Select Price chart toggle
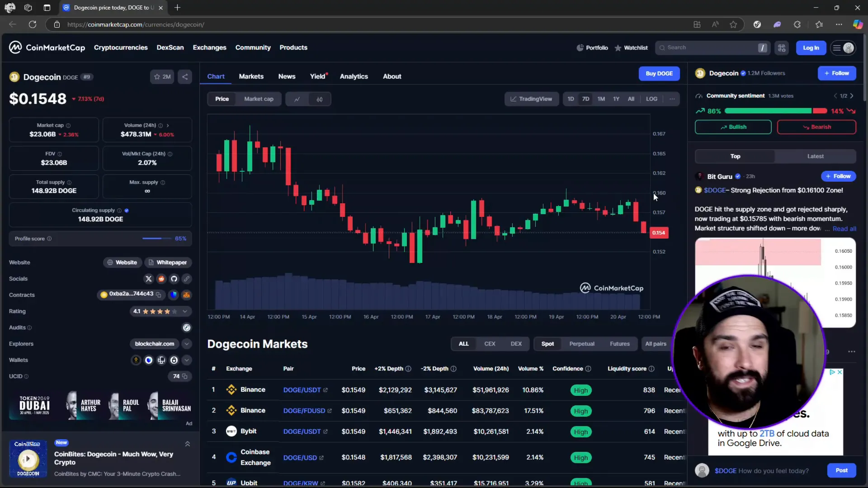This screenshot has width=868, height=488. 222,99
